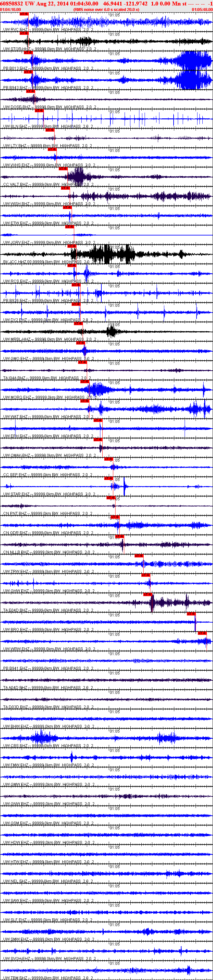This screenshot has width=213, height=980.
Task: Select the UW NEL EHZ trace label
Action: pos(48,881)
